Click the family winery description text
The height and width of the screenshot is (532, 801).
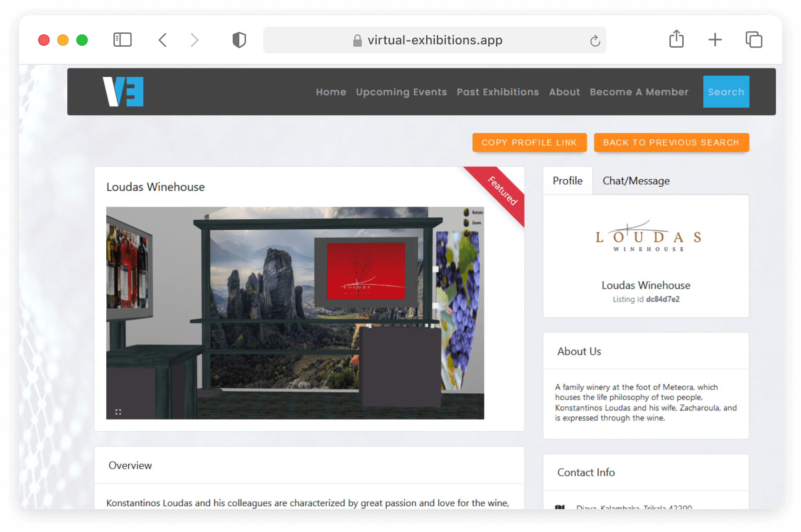pos(646,402)
